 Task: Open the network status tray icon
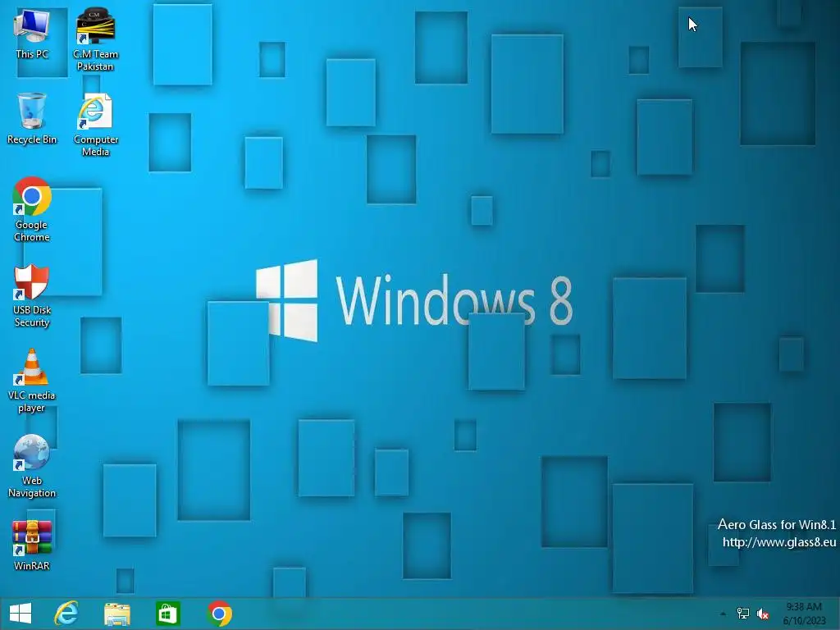743,614
